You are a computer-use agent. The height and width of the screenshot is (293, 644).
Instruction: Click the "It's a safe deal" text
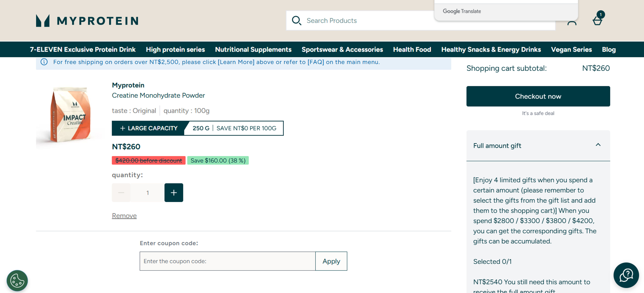coord(538,113)
